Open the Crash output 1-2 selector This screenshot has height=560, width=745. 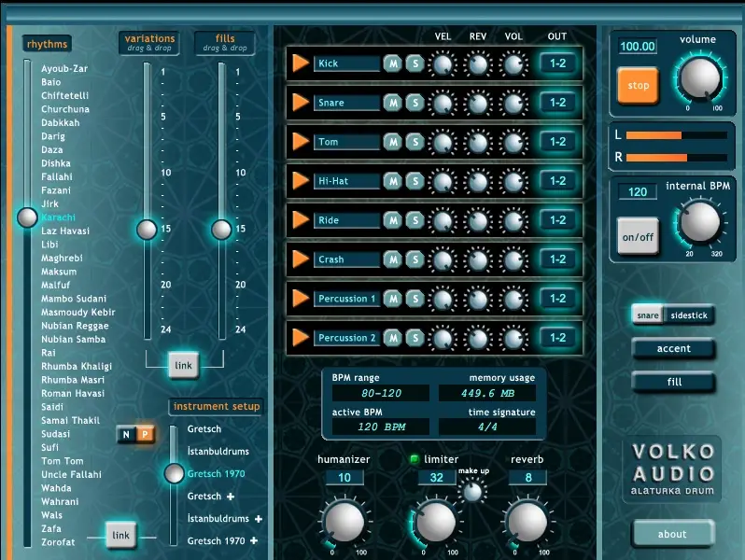557,259
